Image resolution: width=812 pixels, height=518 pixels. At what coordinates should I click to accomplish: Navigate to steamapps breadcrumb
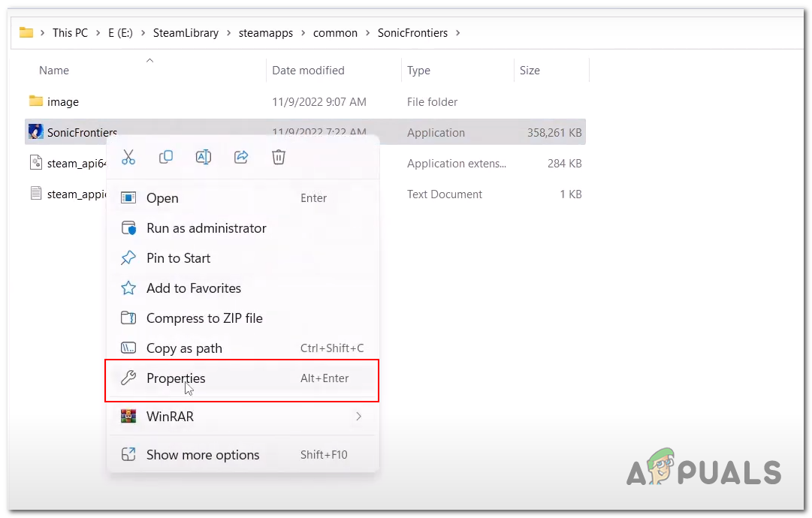coord(266,33)
